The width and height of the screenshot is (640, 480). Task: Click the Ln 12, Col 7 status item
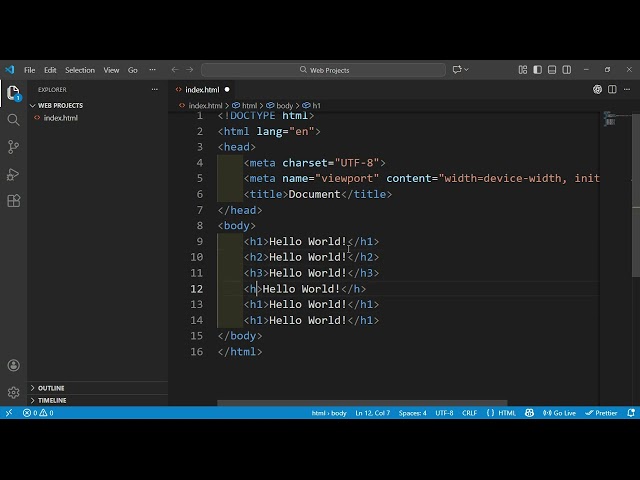point(373,413)
